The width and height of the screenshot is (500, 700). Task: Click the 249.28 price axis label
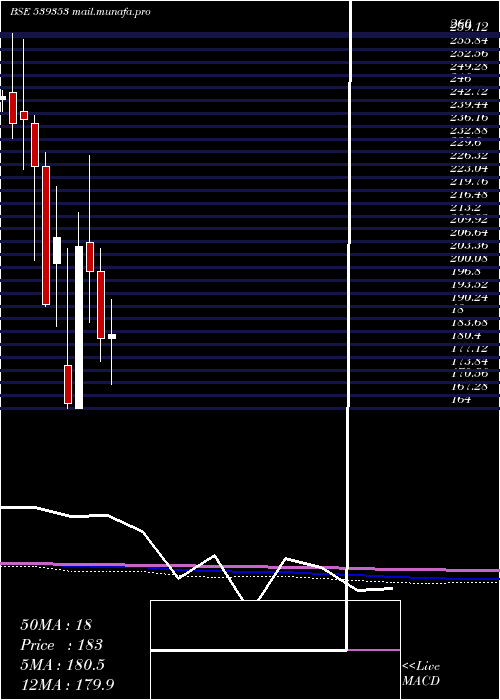(468, 67)
